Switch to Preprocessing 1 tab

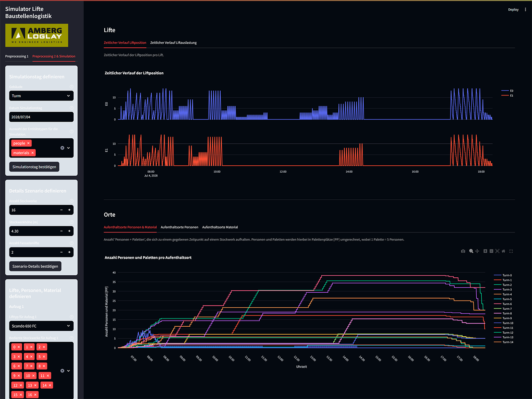point(17,56)
